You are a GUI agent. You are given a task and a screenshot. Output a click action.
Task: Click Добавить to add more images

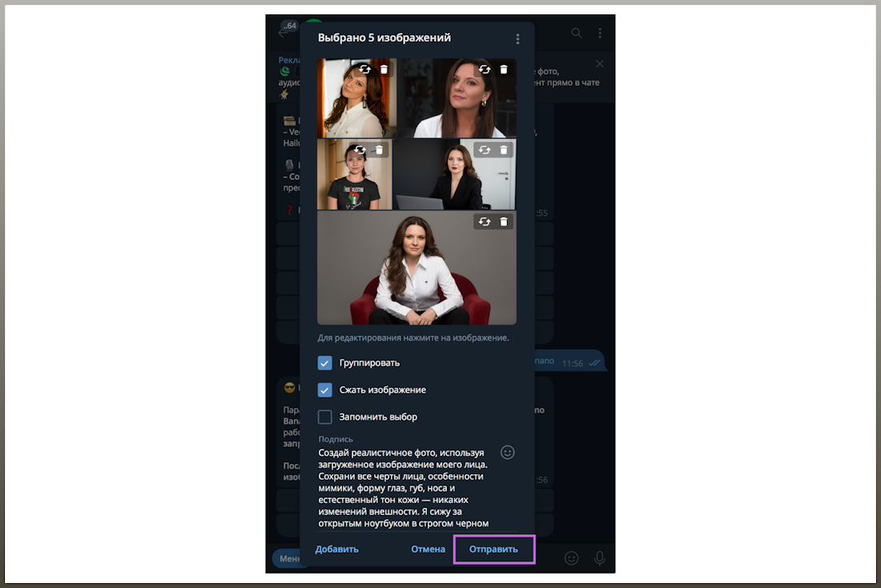[x=336, y=550]
